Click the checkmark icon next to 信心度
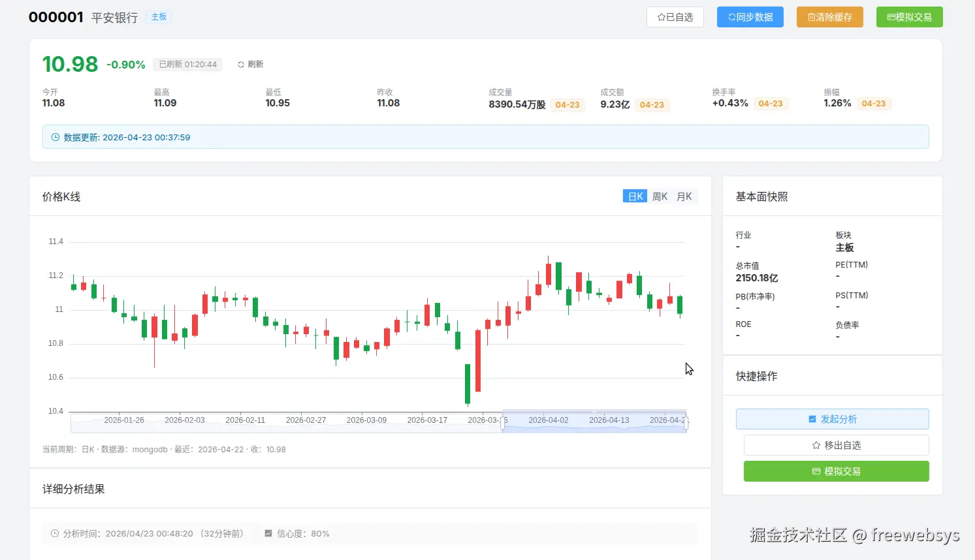The width and height of the screenshot is (975, 560). pyautogui.click(x=268, y=533)
